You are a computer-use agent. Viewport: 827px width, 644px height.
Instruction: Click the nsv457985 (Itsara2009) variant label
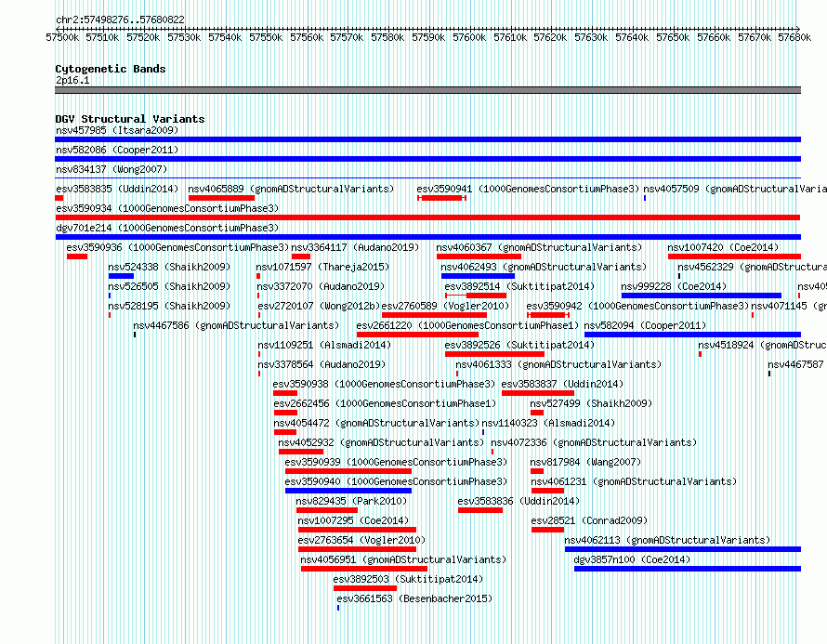(117, 130)
